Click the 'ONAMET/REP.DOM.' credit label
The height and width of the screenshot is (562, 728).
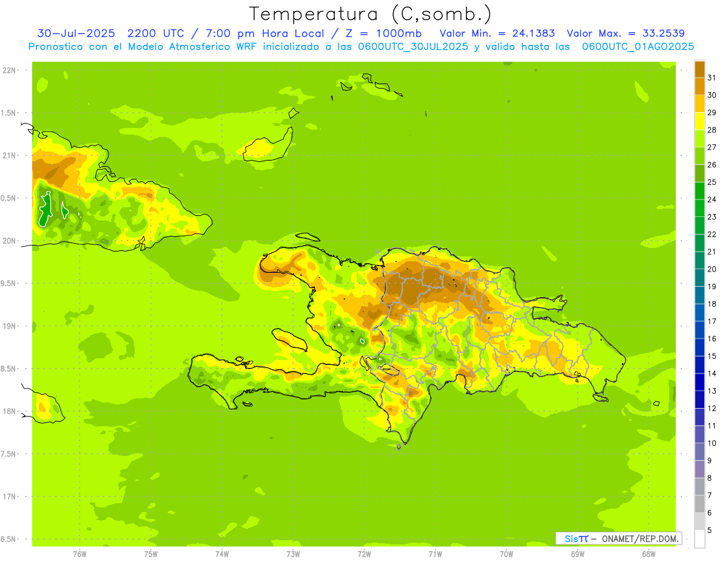tap(639, 538)
